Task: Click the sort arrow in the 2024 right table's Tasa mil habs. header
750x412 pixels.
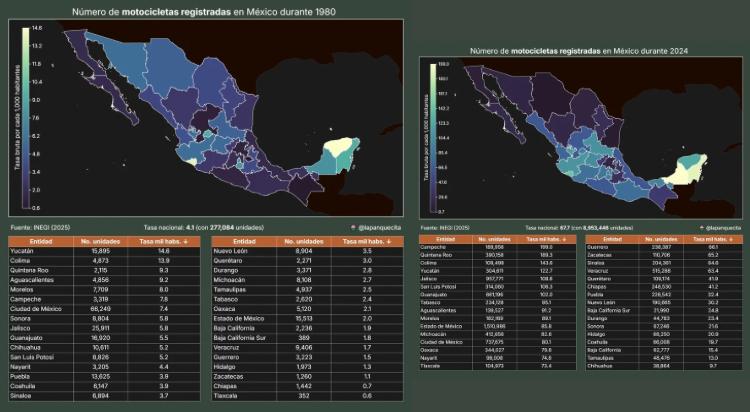Action: click(729, 240)
